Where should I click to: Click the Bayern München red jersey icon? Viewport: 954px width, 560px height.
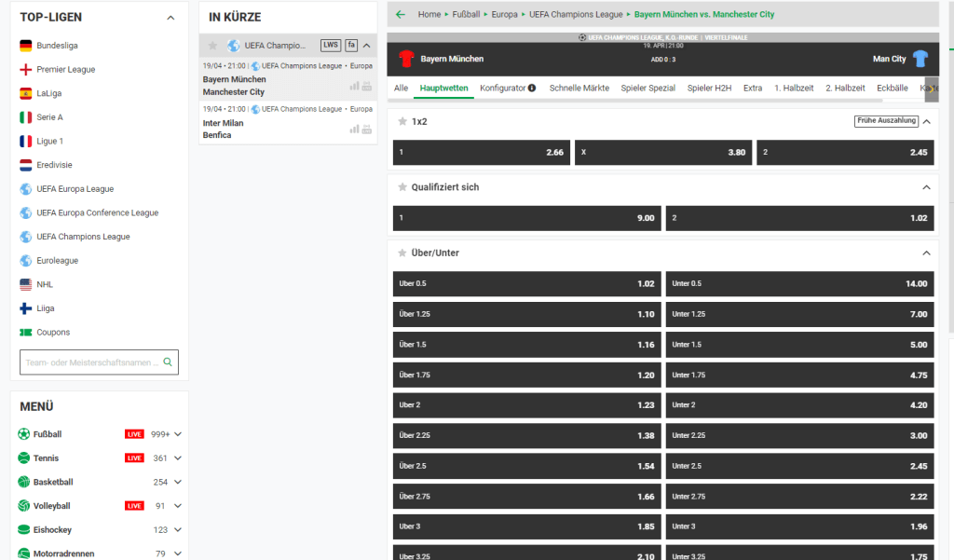(406, 59)
